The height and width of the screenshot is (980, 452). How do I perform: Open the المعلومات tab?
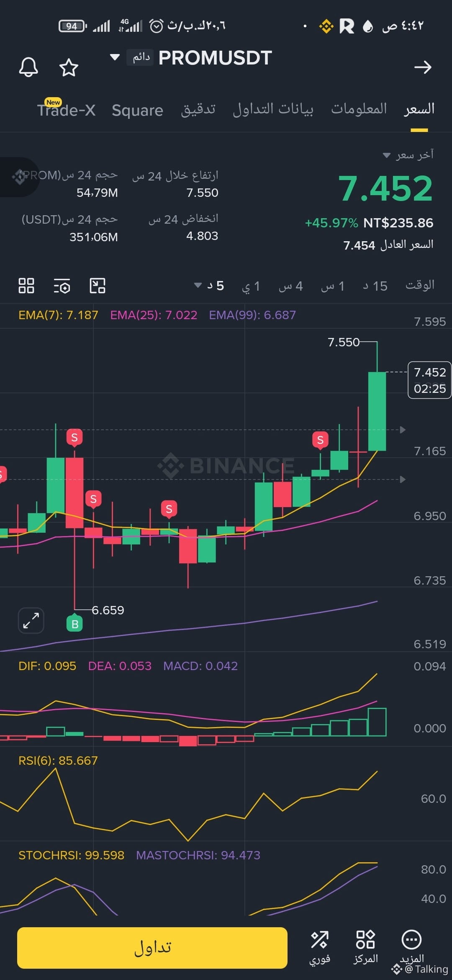tap(359, 109)
